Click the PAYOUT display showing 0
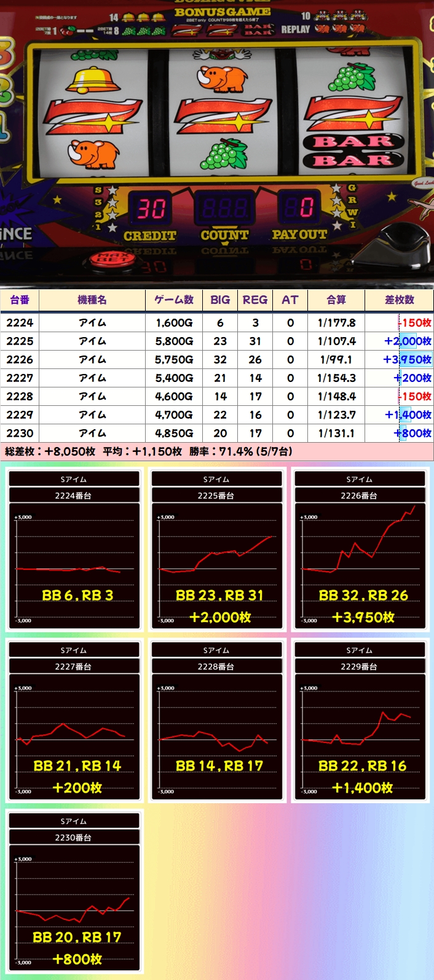The image size is (434, 980). (301, 208)
